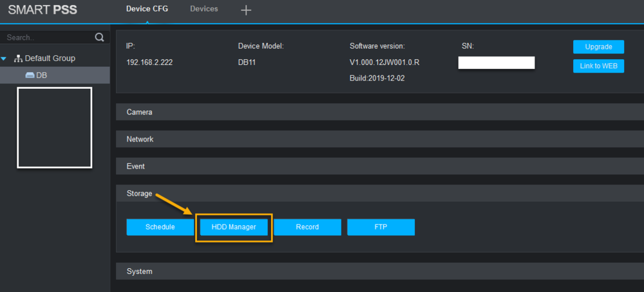Click the 'SN:' label
The height and width of the screenshot is (292, 644).
468,47
